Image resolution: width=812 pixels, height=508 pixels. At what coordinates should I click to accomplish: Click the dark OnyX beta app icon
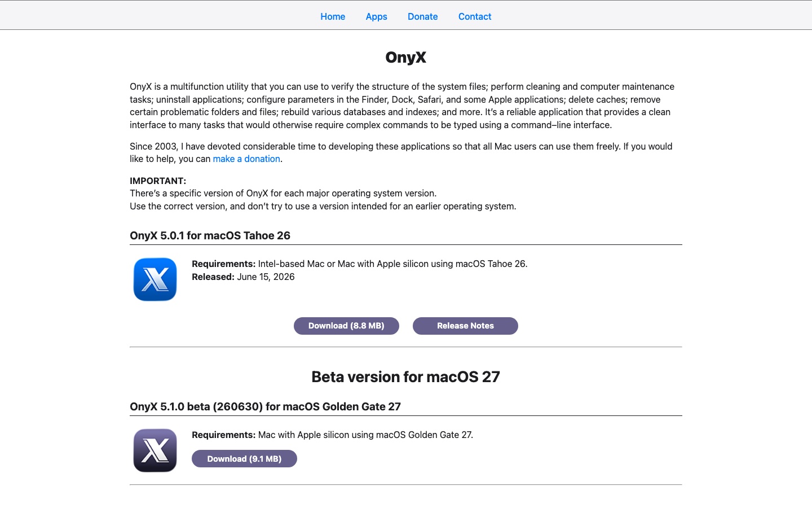tap(155, 450)
